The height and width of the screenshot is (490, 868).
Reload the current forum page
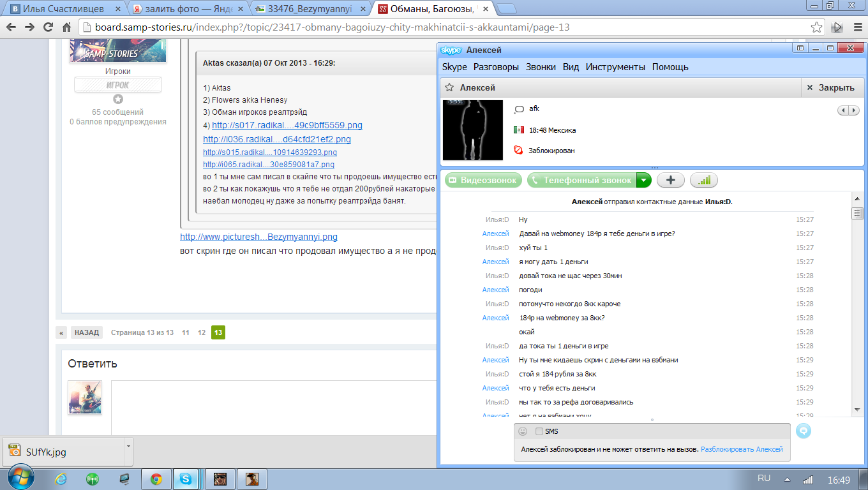(x=48, y=27)
